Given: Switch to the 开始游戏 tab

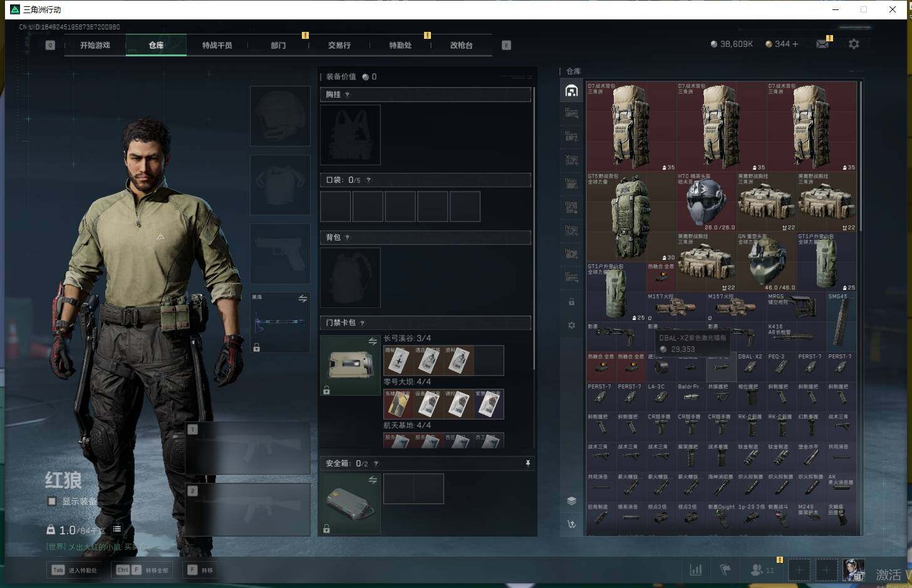Looking at the screenshot, I should point(95,45).
